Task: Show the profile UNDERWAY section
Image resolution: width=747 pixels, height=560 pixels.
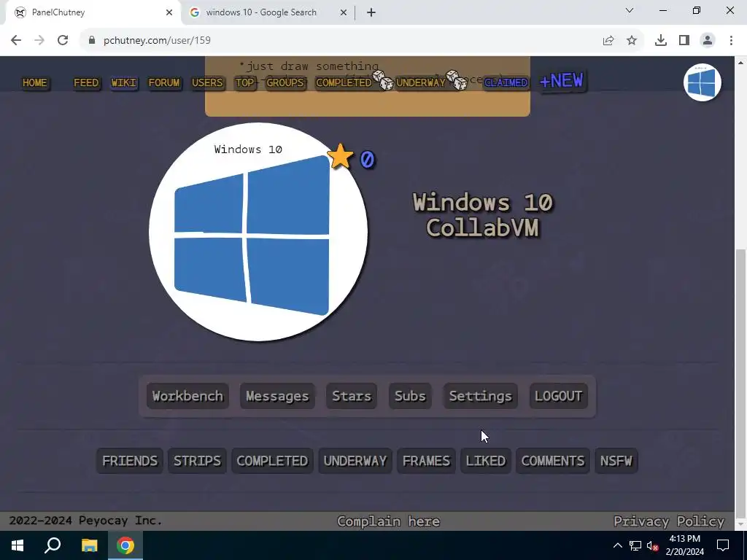Action: click(x=355, y=461)
